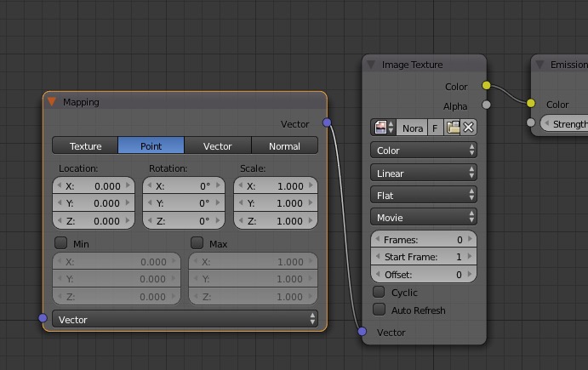Click the Emission Color input socket

point(531,103)
